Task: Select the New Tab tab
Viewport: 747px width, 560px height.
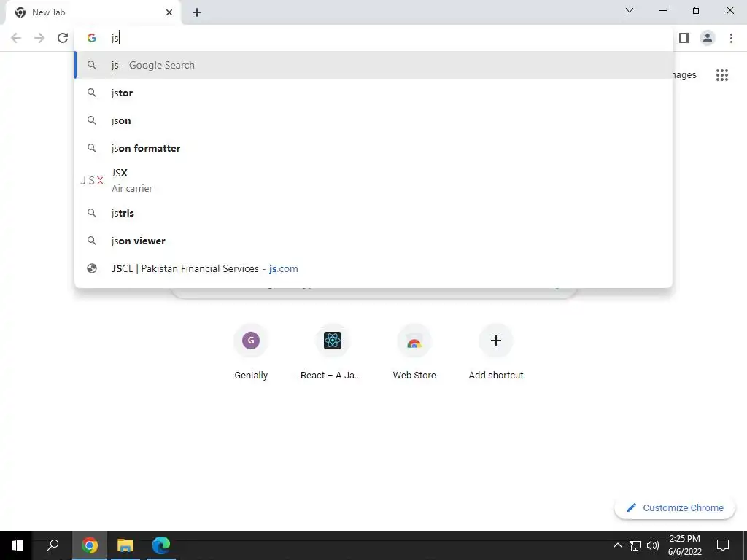Action: point(93,12)
